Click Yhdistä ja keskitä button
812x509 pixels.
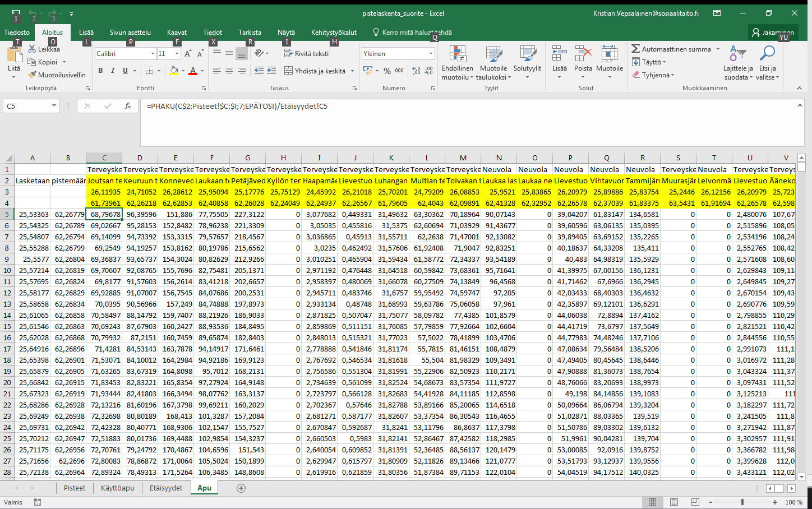315,71
